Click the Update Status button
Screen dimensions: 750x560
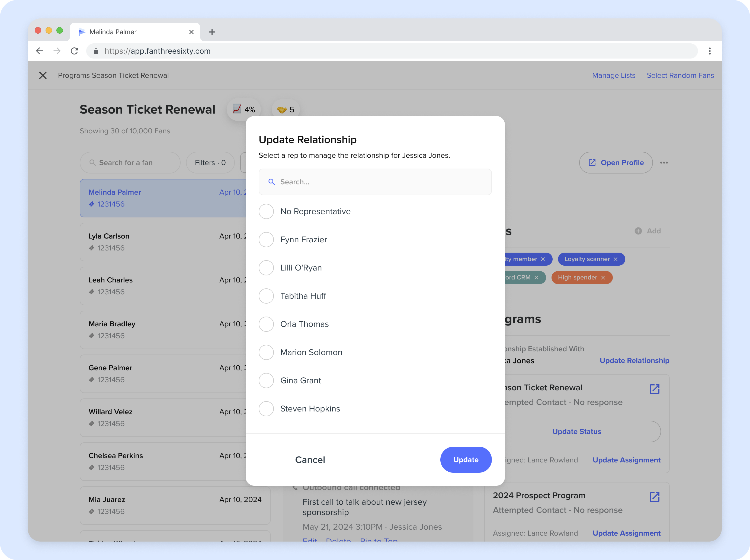coord(576,432)
